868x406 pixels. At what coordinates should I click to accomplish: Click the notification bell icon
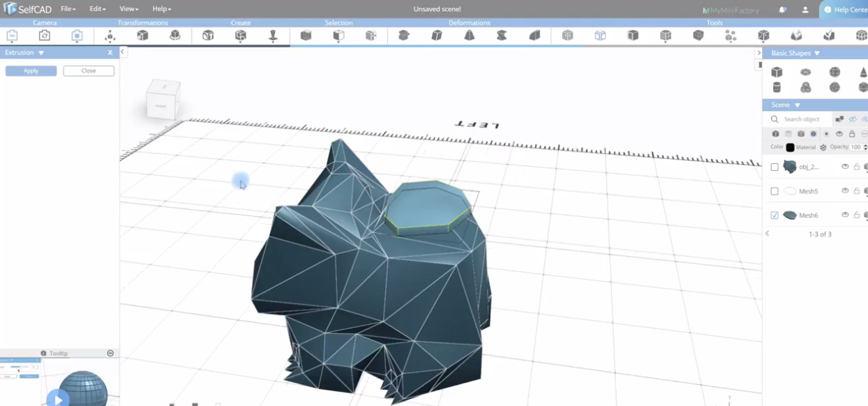(782, 10)
